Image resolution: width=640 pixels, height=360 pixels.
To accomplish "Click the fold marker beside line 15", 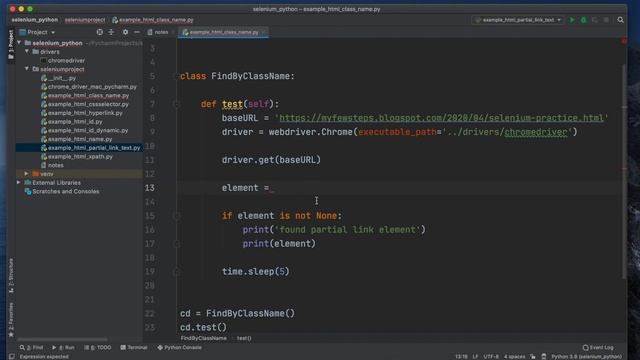I will [177, 216].
